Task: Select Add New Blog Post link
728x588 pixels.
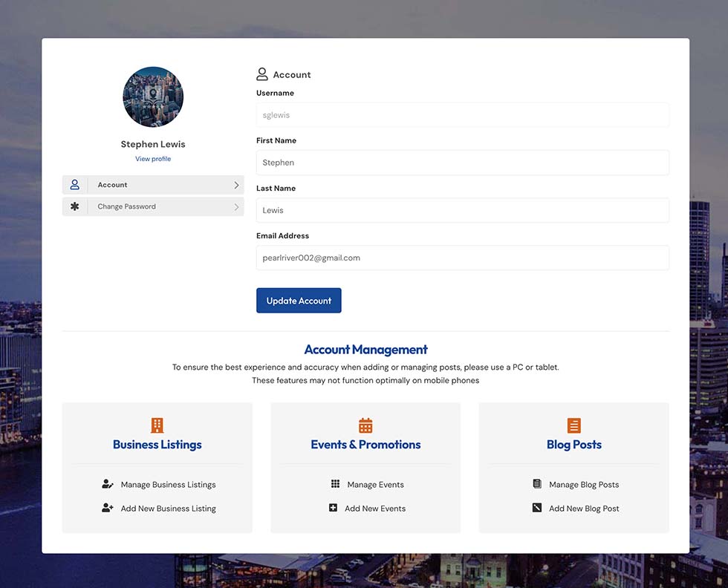Action: [584, 509]
